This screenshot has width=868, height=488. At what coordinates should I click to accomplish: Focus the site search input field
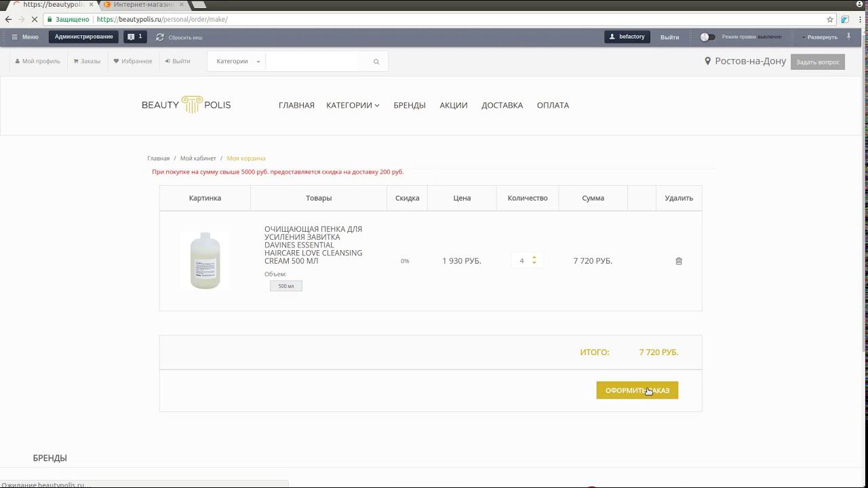click(315, 62)
